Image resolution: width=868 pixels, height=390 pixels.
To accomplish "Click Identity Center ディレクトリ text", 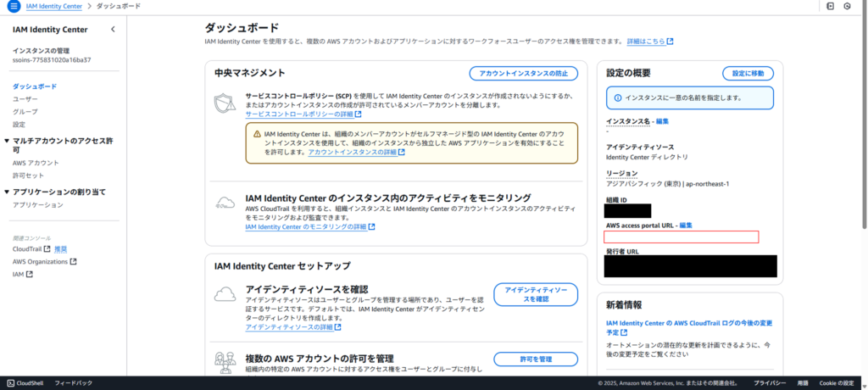I will [x=647, y=157].
